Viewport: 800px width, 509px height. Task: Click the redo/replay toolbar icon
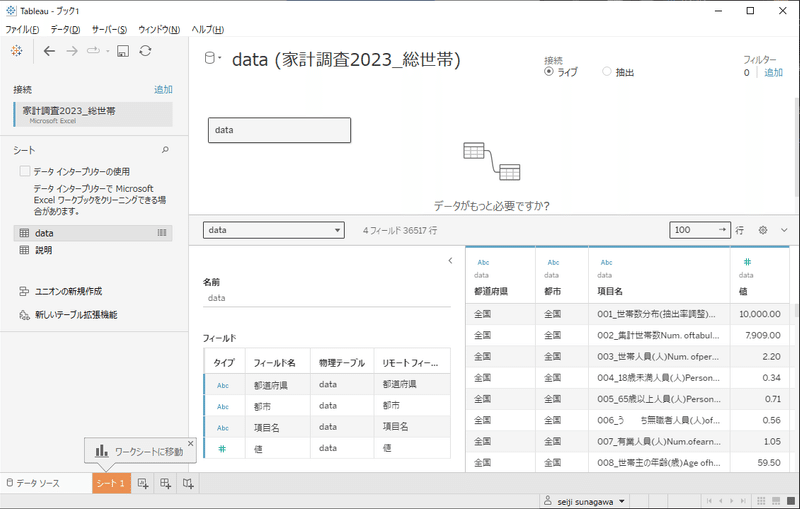(x=93, y=51)
